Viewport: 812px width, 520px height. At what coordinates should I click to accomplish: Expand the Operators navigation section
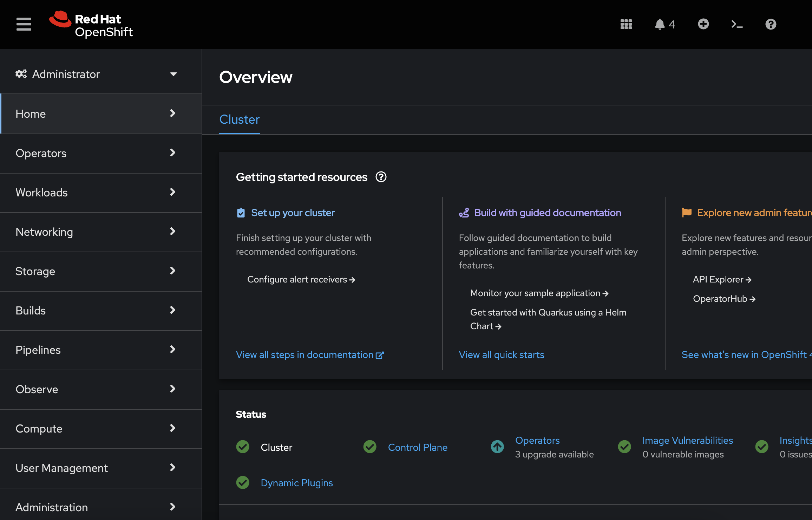[101, 153]
